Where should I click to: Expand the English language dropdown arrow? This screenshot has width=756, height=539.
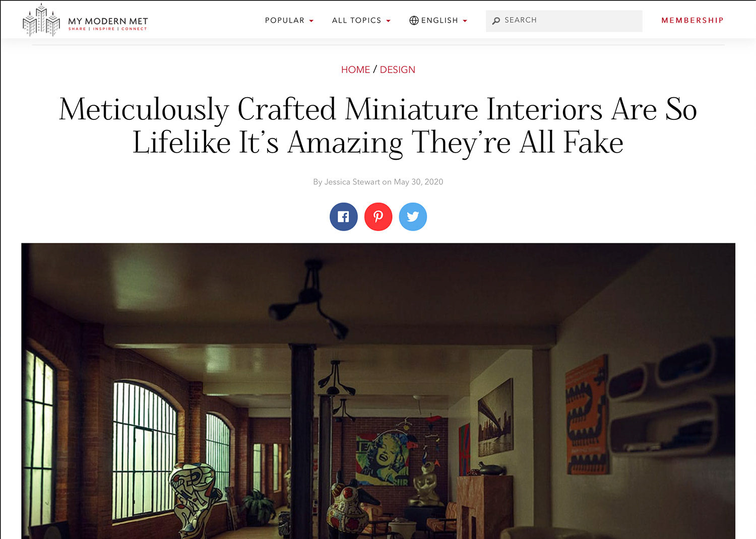[465, 21]
